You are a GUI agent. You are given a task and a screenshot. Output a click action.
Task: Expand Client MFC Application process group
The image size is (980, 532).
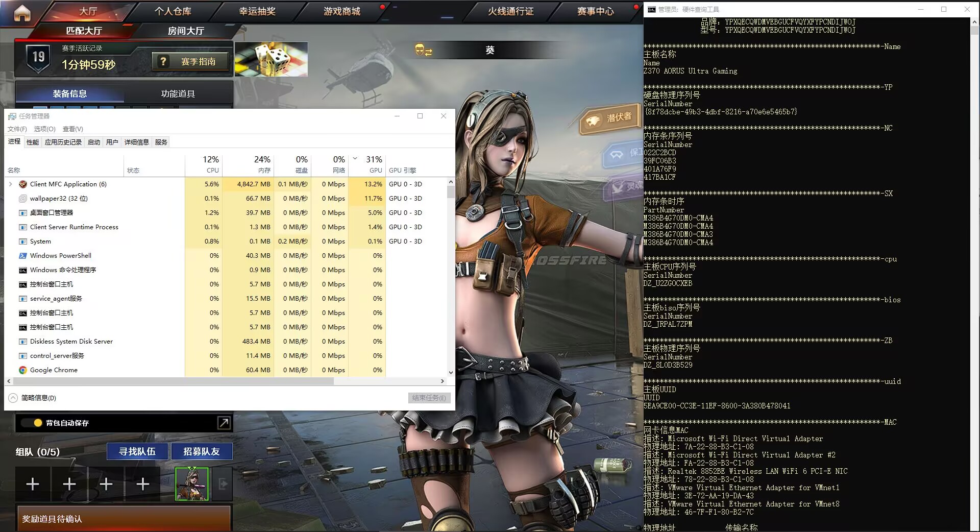coord(10,184)
